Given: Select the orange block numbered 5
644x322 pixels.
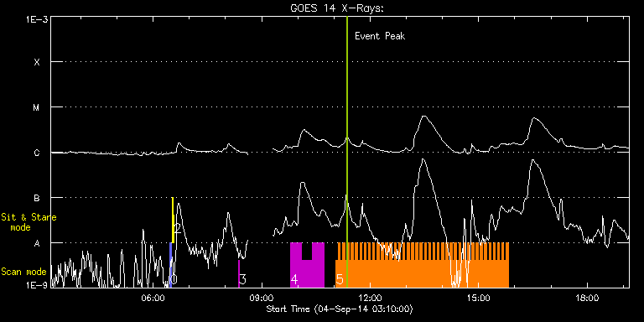Looking at the screenshot, I should click(423, 265).
